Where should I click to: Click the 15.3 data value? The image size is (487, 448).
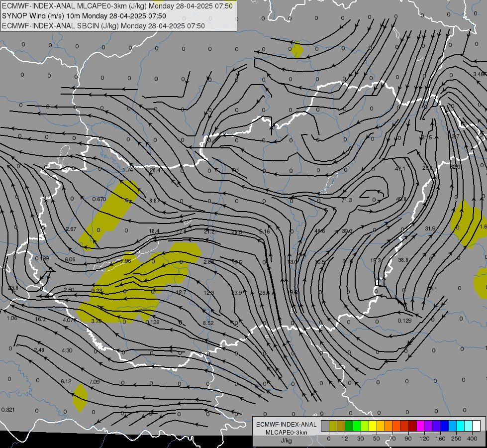(376, 260)
